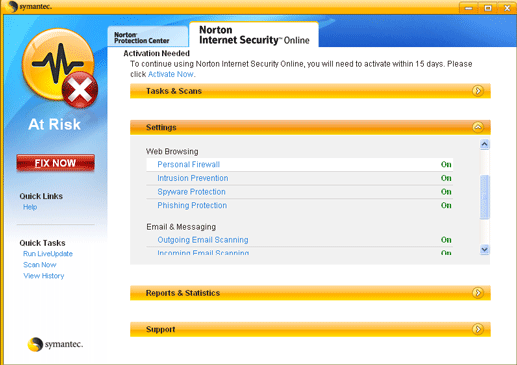Expand the Tasks & Scans section arrow
The height and width of the screenshot is (365, 517).
pyautogui.click(x=478, y=91)
